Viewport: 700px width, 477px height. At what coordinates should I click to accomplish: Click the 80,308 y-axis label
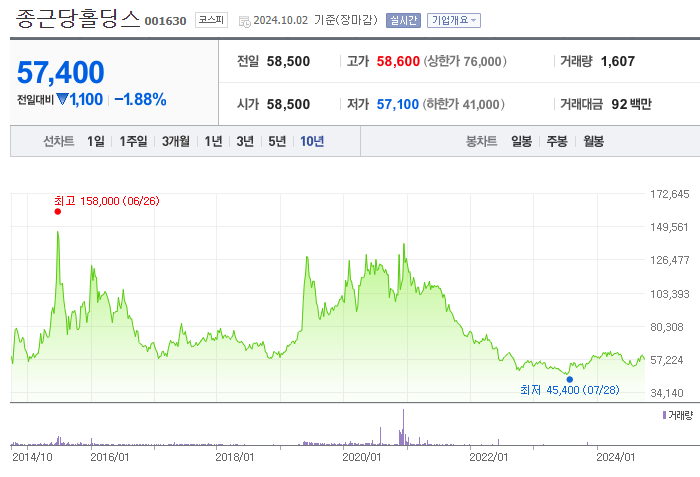667,327
